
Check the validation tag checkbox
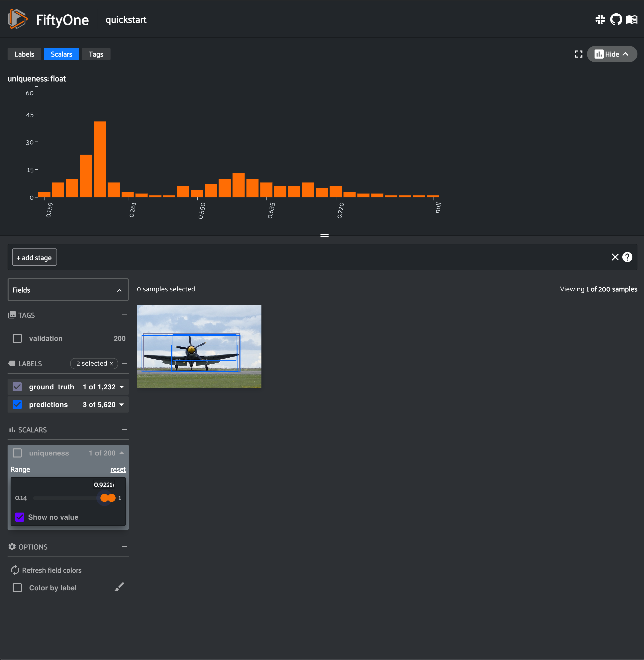(17, 338)
